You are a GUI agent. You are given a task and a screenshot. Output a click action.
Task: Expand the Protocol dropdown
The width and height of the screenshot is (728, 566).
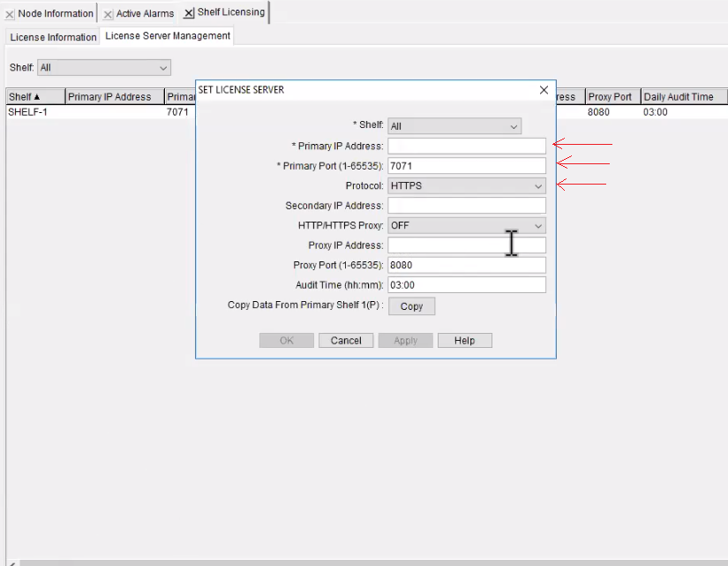coord(467,186)
